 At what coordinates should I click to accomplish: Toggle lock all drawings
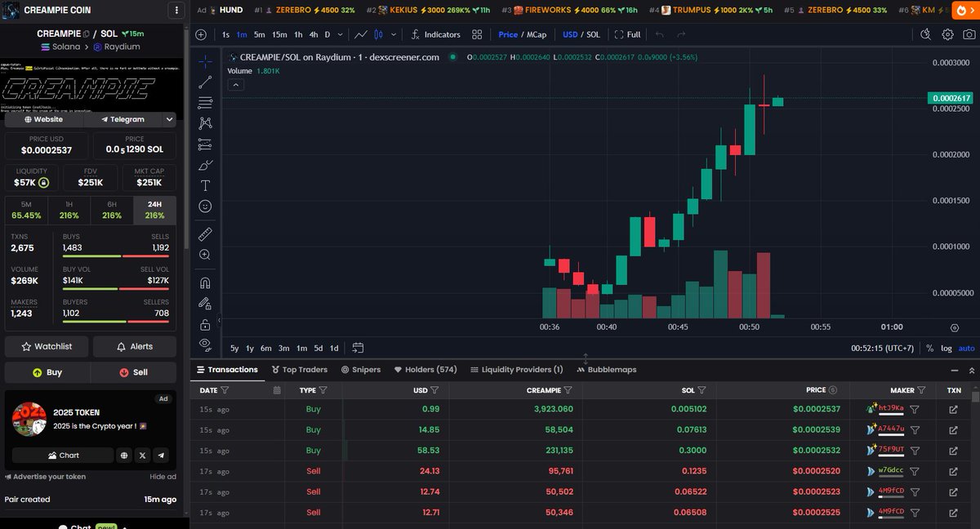[205, 324]
